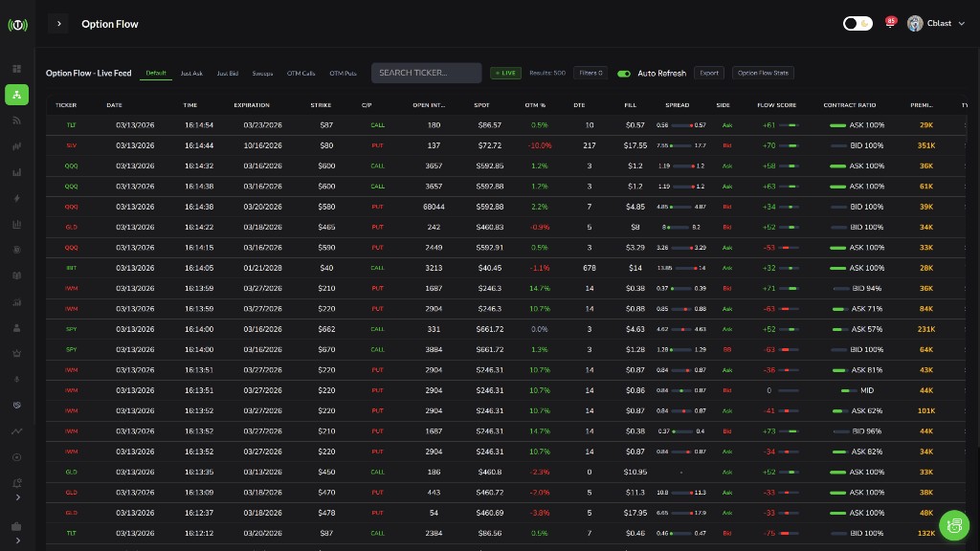Disable Auto Refresh
This screenshot has height=551, width=980.
point(623,73)
